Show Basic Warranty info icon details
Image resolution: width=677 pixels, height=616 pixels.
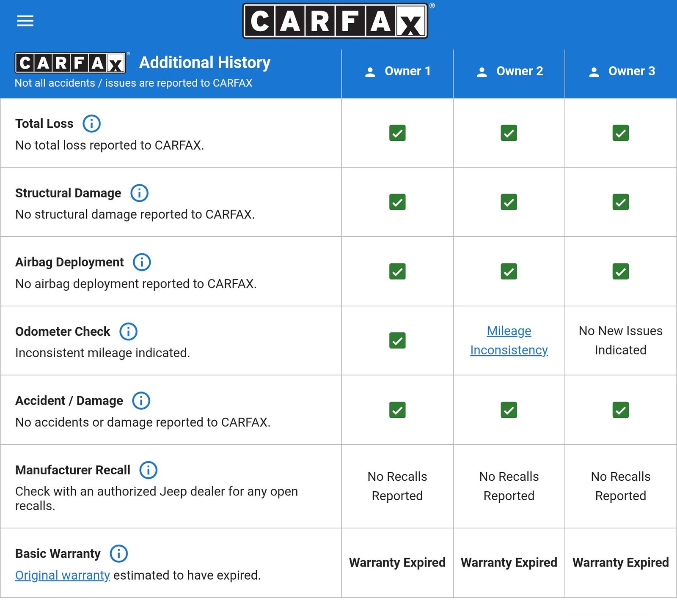[x=118, y=553]
